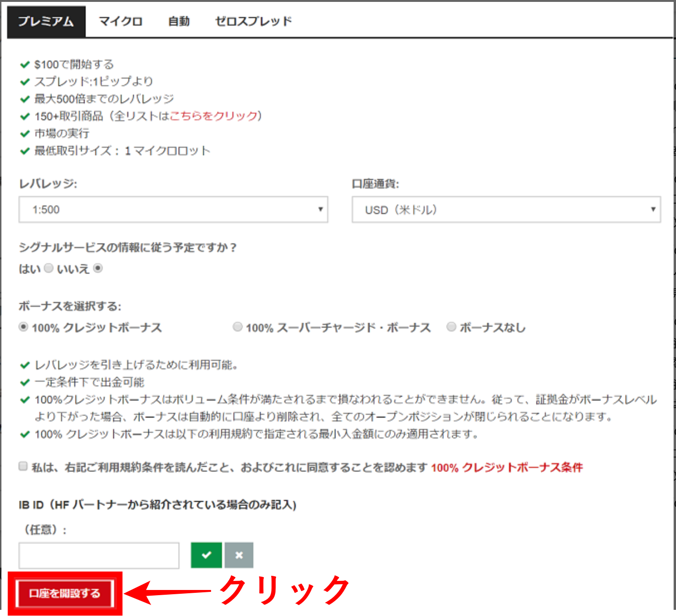This screenshot has width=676, height=616.
Task: Click the green check mark next to $100で開始する
Action: click(x=25, y=64)
